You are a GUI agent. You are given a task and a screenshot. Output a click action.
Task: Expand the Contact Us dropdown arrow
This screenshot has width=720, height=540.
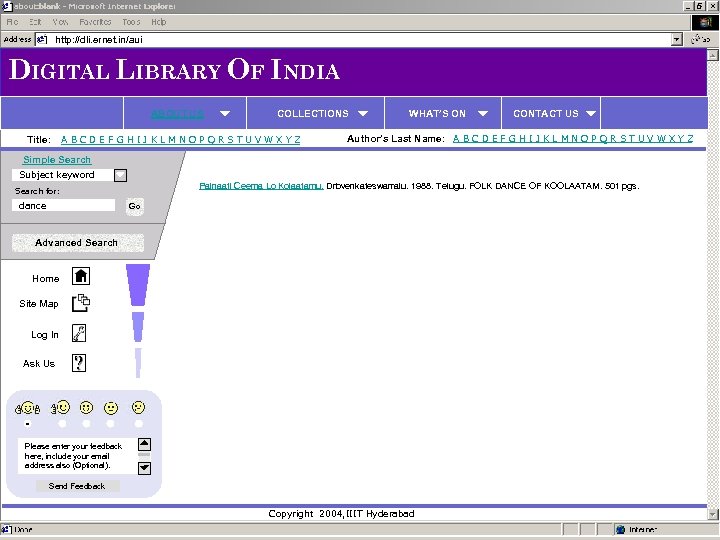pos(591,113)
